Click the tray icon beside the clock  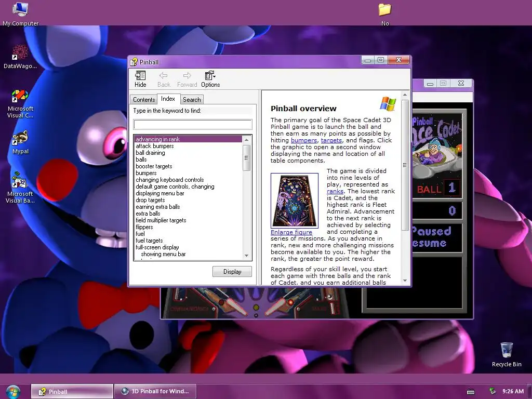click(493, 391)
